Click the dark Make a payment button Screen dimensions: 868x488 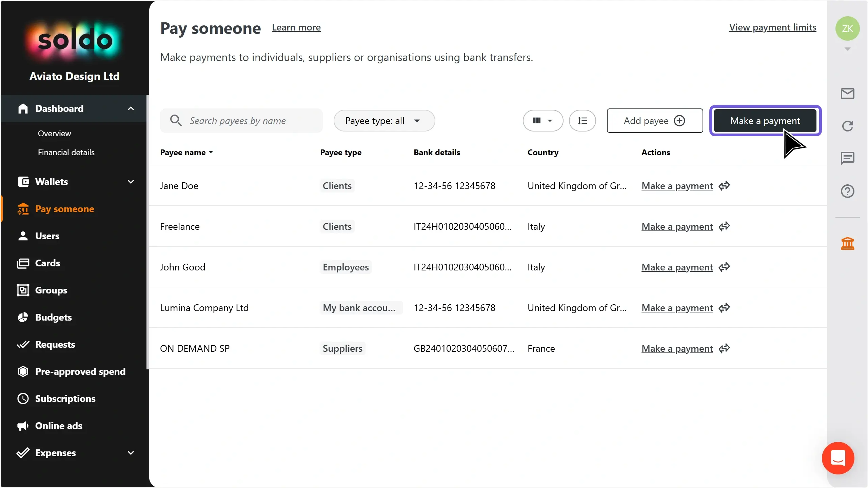pyautogui.click(x=765, y=121)
